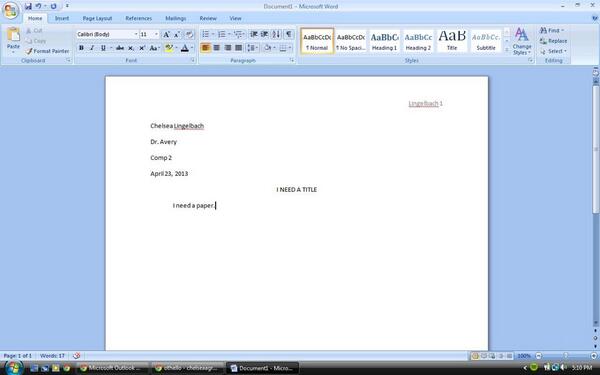Screen dimensions: 600x375
Task: Open line spacing dropdown
Action: pyautogui.click(x=253, y=48)
